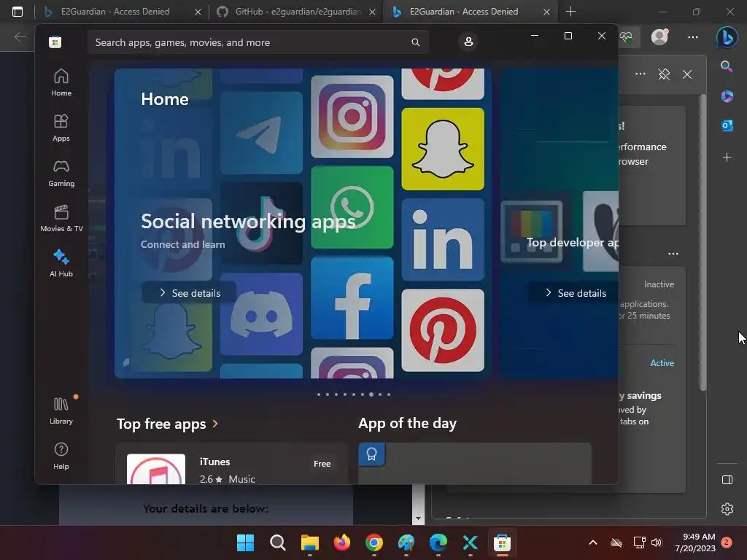Open Library in Store sidebar

(x=61, y=411)
